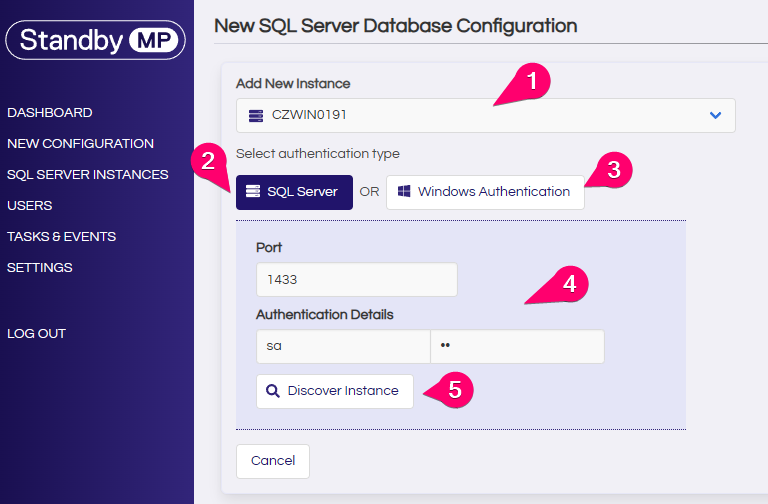Open the Users section
768x504 pixels.
29,206
